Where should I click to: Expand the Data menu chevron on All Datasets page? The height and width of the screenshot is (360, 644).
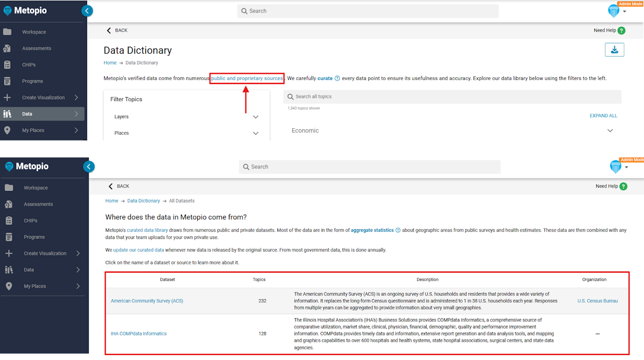(78, 270)
